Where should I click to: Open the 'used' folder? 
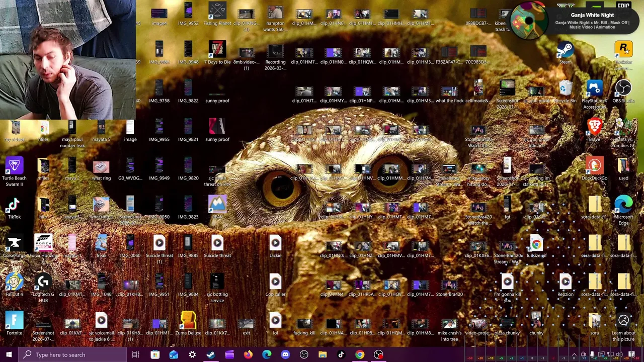623,169
